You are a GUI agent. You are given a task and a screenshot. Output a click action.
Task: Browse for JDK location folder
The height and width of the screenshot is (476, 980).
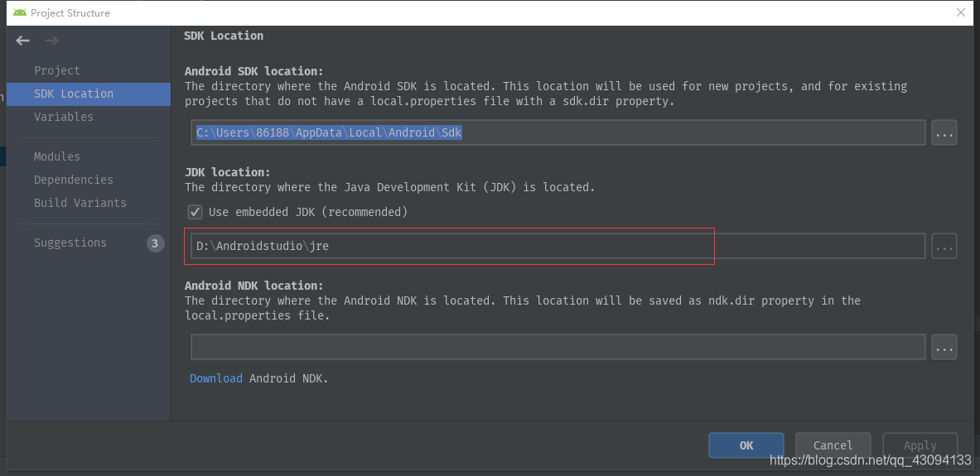pos(944,246)
